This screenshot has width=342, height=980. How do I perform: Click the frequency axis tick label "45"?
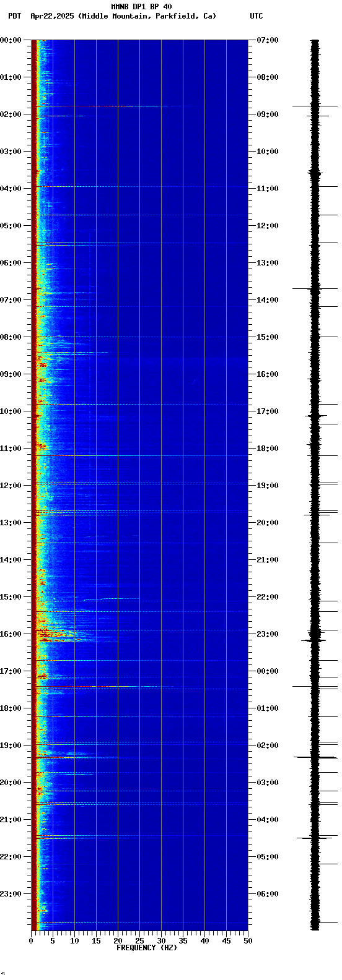(226, 941)
